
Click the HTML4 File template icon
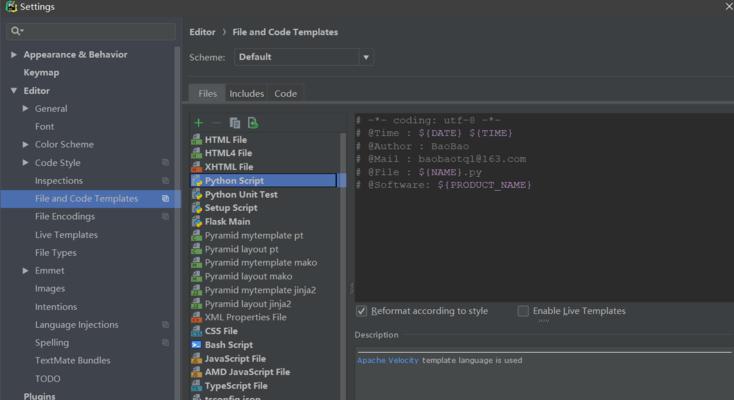point(197,153)
